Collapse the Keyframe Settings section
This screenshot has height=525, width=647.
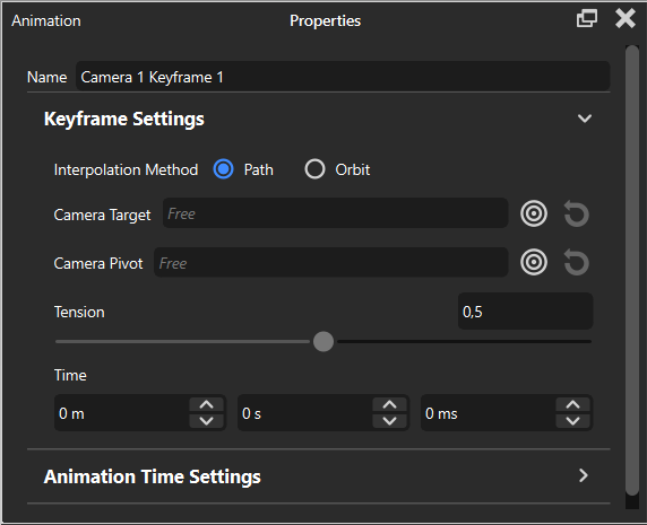click(x=585, y=119)
